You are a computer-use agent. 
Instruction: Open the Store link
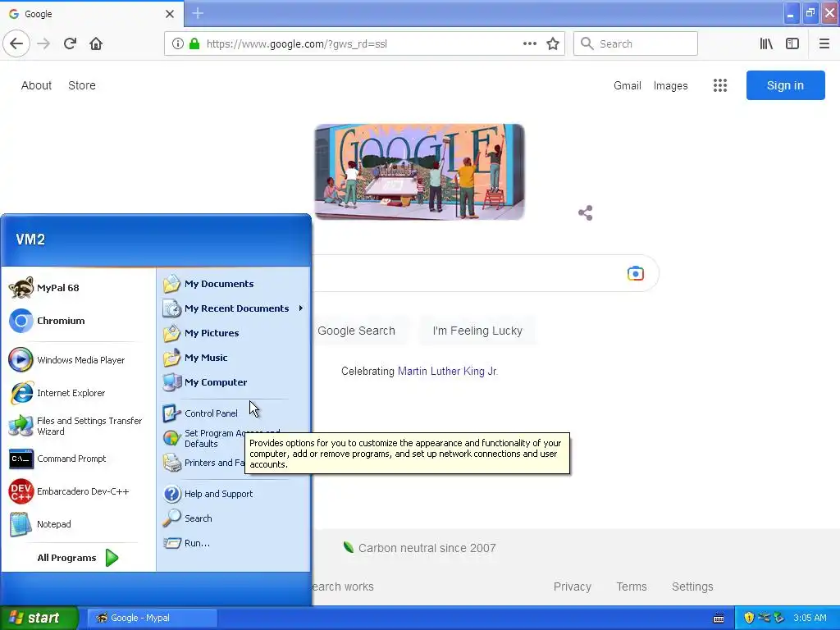82,85
